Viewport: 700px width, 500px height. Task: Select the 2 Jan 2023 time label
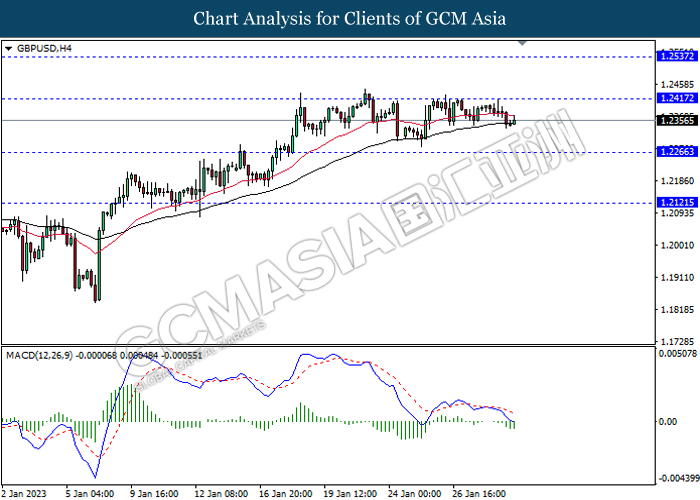click(x=24, y=494)
